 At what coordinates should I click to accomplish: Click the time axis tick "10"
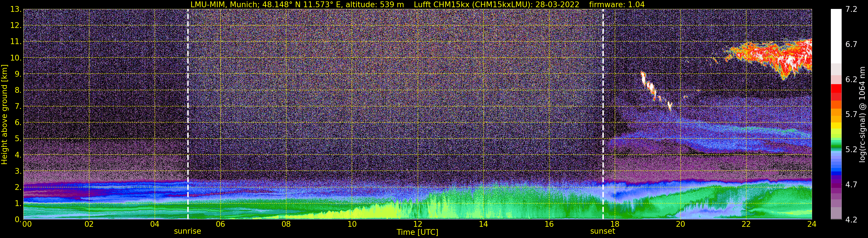point(352,224)
